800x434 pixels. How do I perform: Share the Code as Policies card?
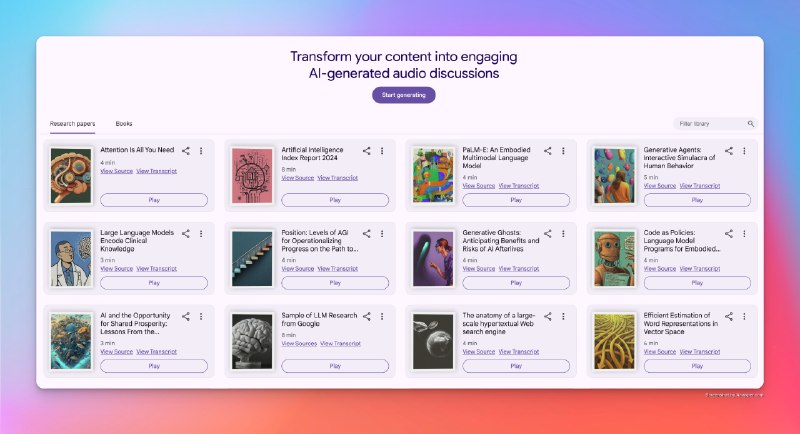[x=729, y=234]
